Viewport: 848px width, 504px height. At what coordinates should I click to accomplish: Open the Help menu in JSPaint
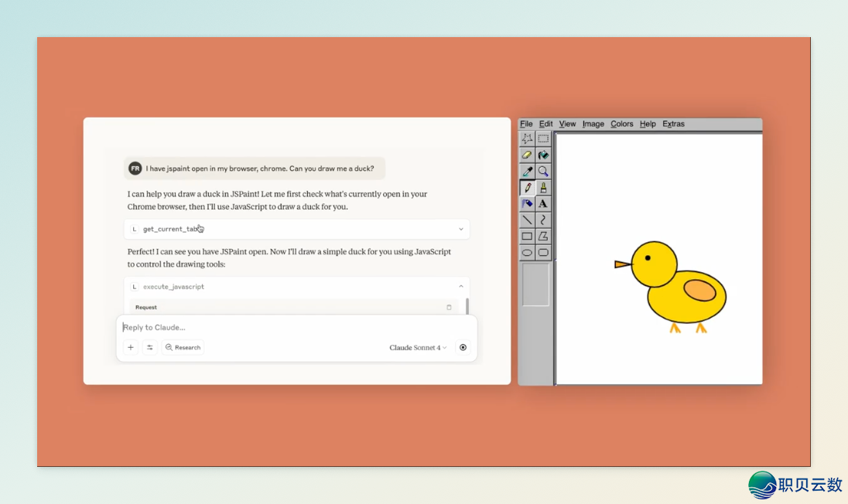(x=648, y=124)
